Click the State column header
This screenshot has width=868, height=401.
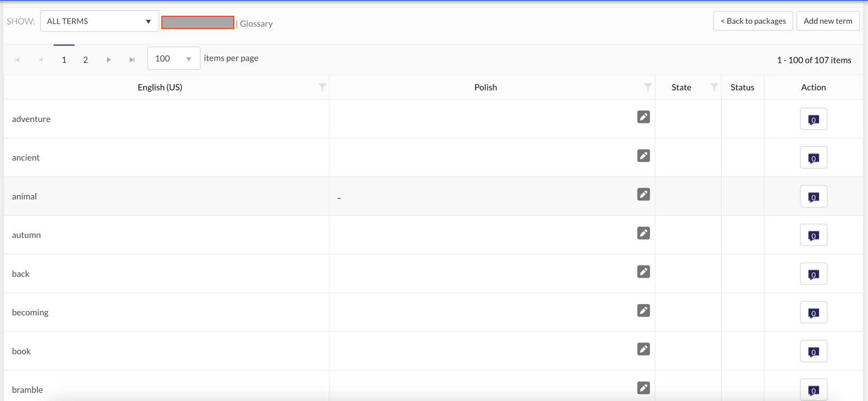pos(681,87)
